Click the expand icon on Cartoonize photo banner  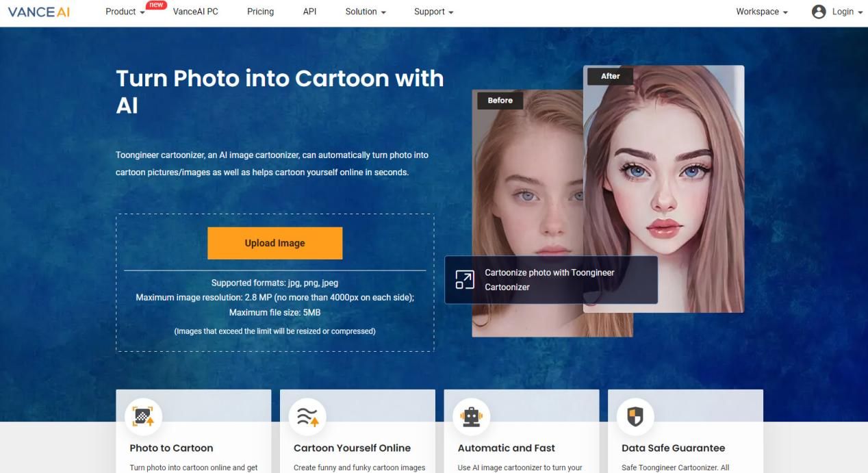(x=465, y=279)
